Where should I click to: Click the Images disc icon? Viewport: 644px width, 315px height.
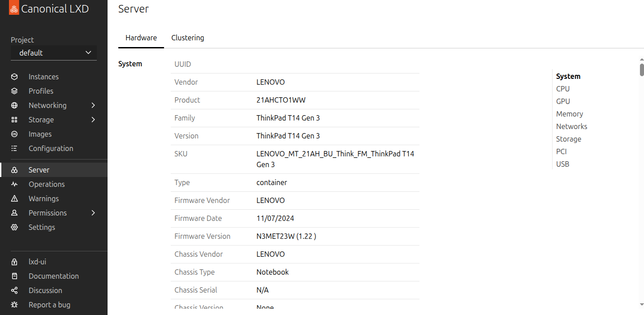(x=14, y=134)
